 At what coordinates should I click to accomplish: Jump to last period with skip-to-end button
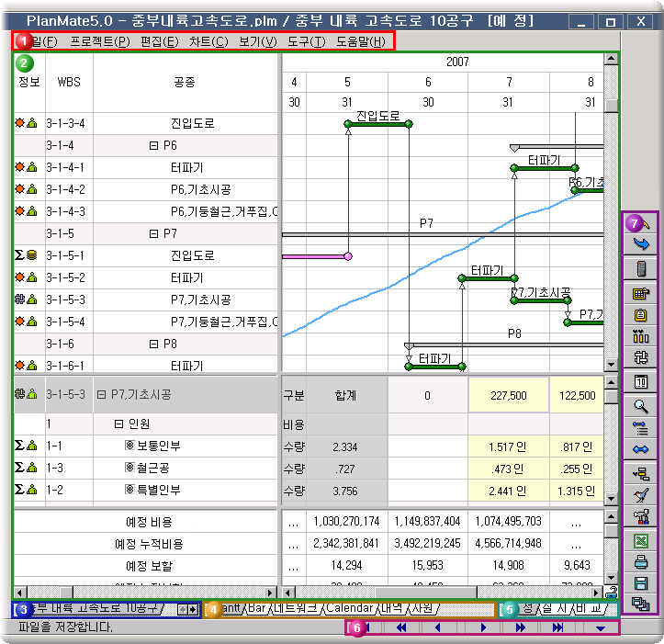click(558, 628)
